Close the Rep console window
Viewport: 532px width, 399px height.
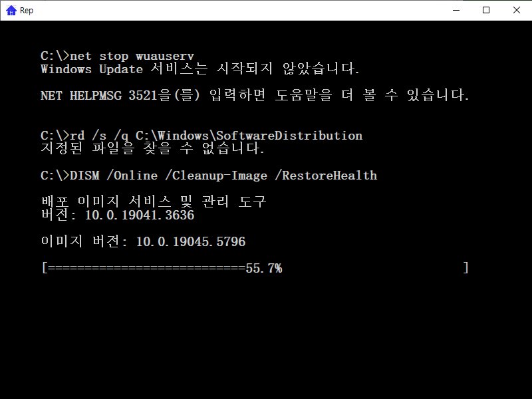click(x=517, y=10)
